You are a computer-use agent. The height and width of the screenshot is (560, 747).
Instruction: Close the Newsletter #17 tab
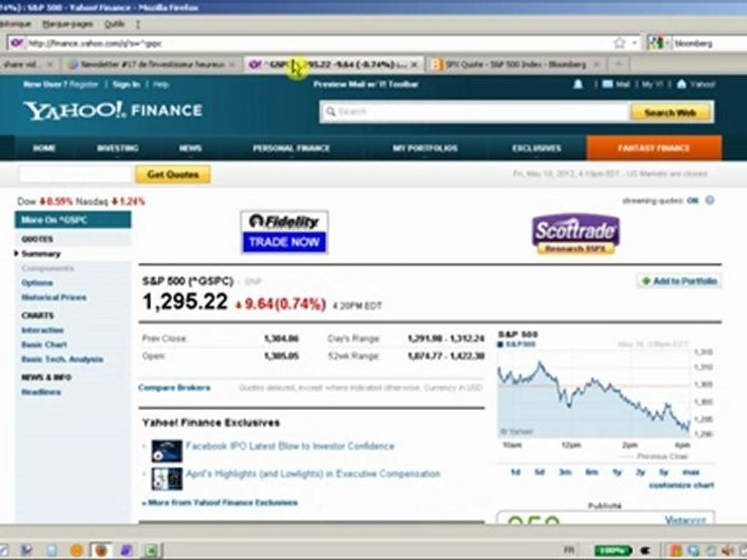pos(232,65)
